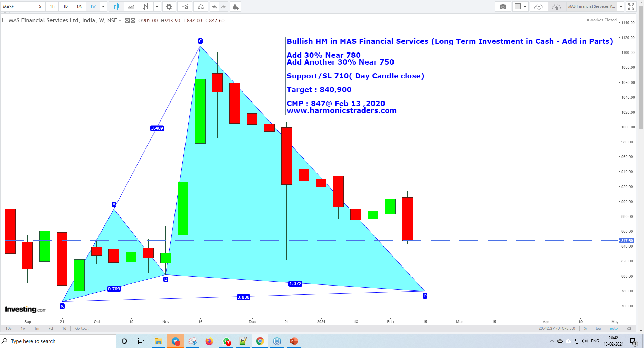644x348 pixels.
Task: Open the saved chart name dropdown arrow
Action: (x=621, y=7)
